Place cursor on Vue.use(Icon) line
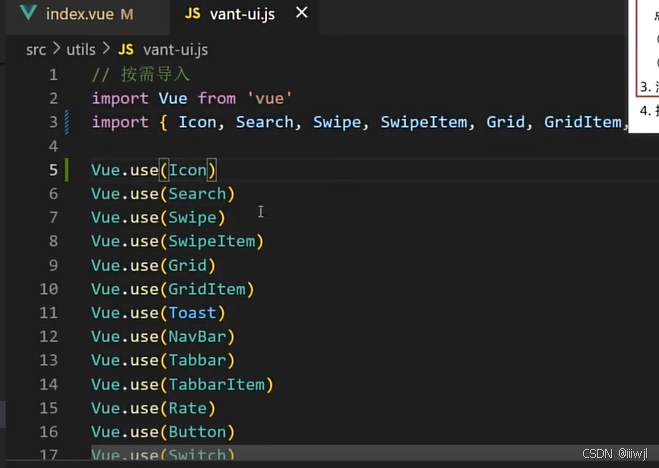Image resolution: width=659 pixels, height=468 pixels. (154, 170)
